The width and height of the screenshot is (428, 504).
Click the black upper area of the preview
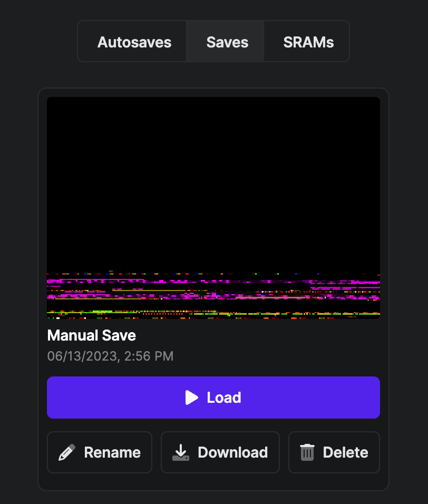pos(213,174)
